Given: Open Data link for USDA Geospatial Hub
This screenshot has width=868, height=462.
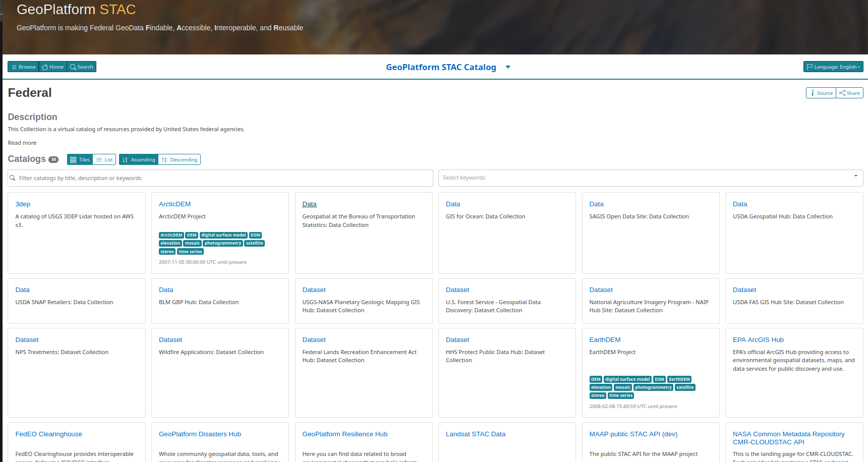Looking at the screenshot, I should pos(740,204).
